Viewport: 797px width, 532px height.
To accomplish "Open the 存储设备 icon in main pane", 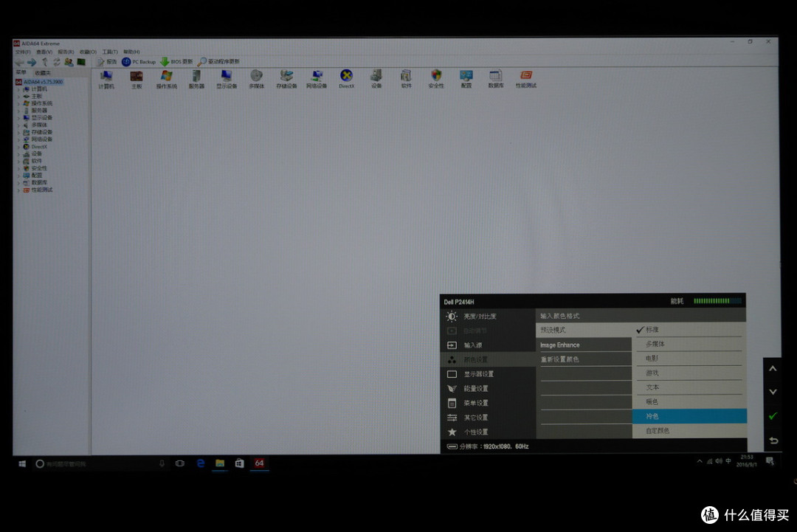I will [x=286, y=79].
